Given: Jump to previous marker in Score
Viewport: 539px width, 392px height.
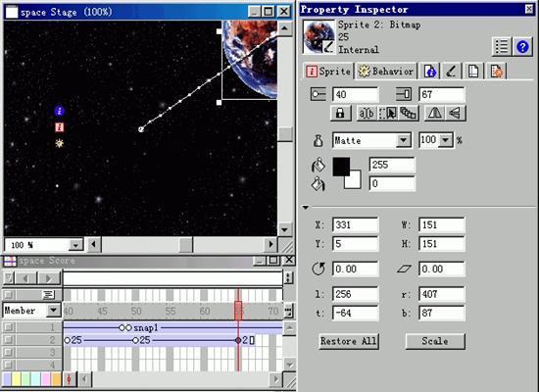Looking at the screenshot, I should click(x=25, y=278).
